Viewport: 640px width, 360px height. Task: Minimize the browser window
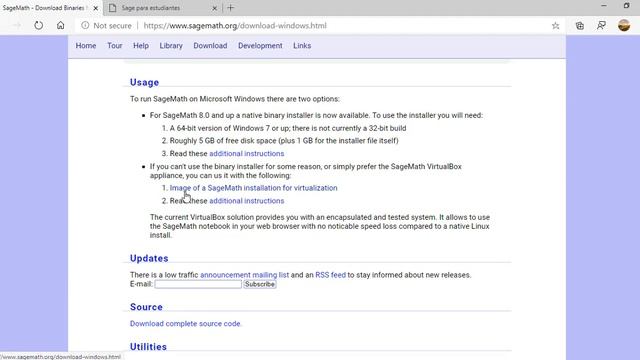604,5
